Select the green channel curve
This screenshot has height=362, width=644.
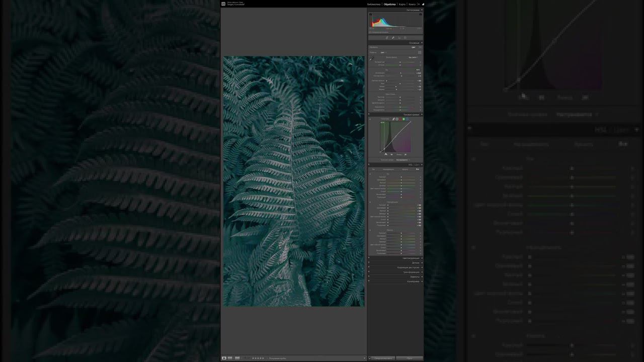[404, 119]
